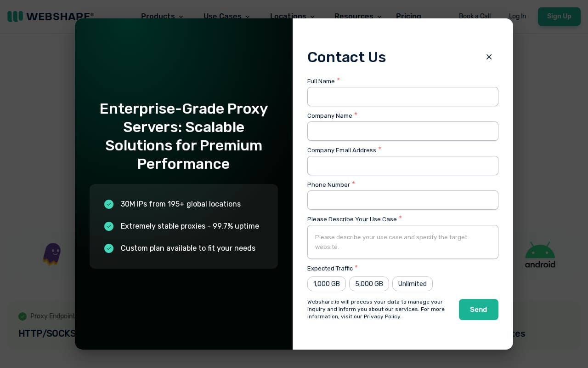
Task: Click the HTTP/SOCKS text in background
Action: pos(46,333)
